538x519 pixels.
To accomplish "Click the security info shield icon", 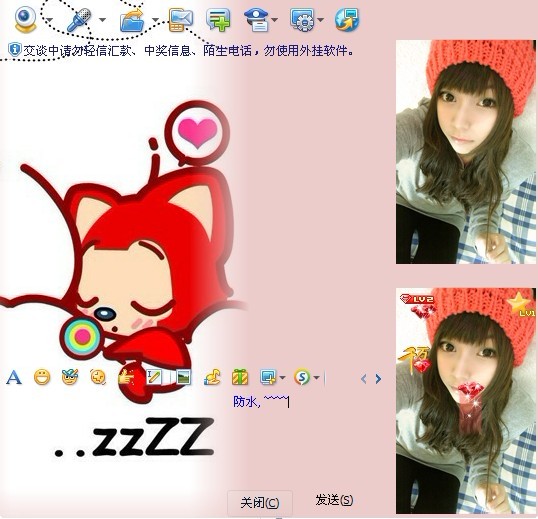I will 14,50.
